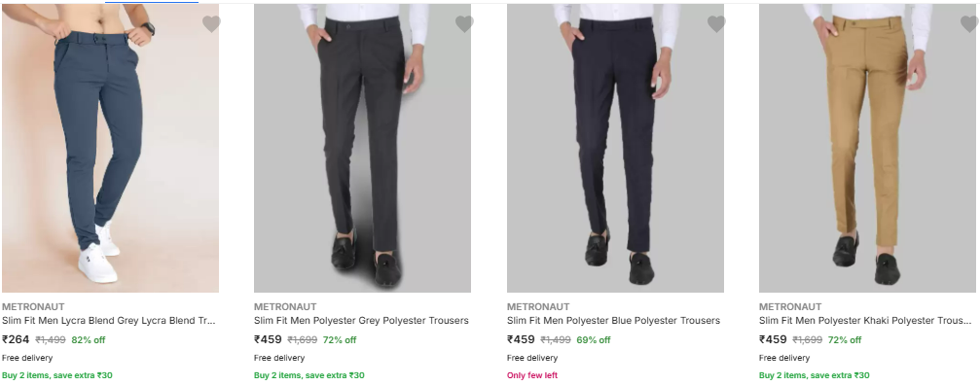The image size is (980, 386).
Task: Click the 82% off discount label
Action: click(x=89, y=340)
